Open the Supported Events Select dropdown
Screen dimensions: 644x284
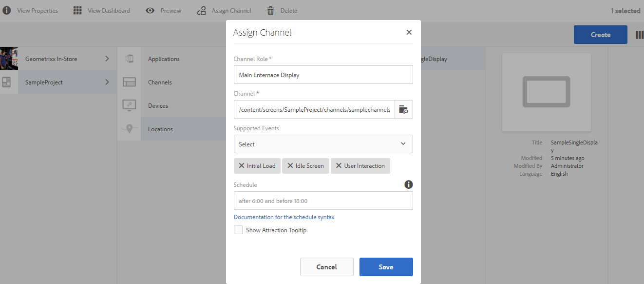[323, 143]
